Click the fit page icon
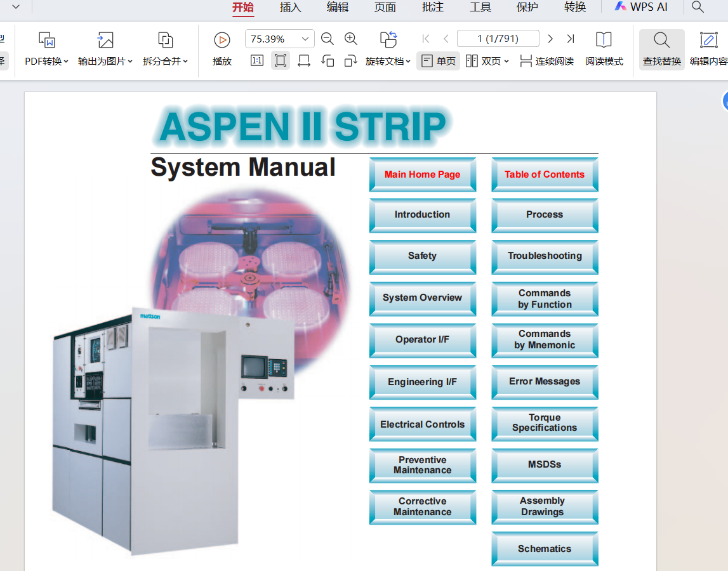This screenshot has width=728, height=571. pyautogui.click(x=281, y=60)
